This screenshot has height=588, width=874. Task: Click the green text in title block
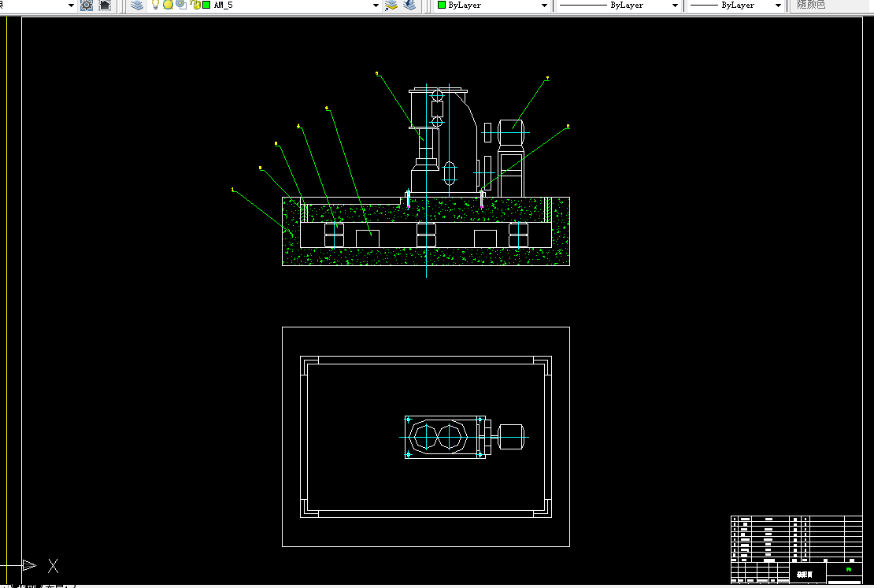(x=848, y=570)
